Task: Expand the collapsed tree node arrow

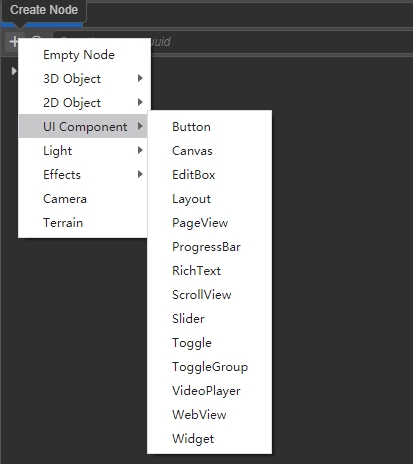Action: point(14,71)
